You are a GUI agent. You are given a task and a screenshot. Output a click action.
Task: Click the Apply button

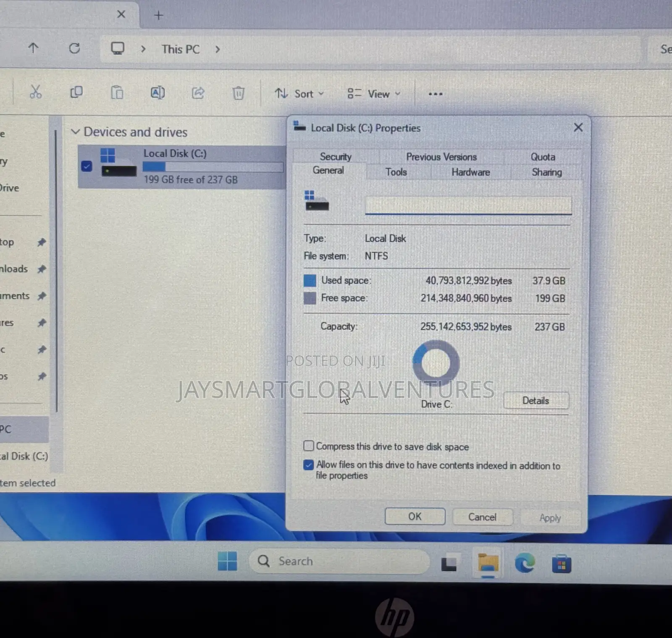pyautogui.click(x=550, y=518)
